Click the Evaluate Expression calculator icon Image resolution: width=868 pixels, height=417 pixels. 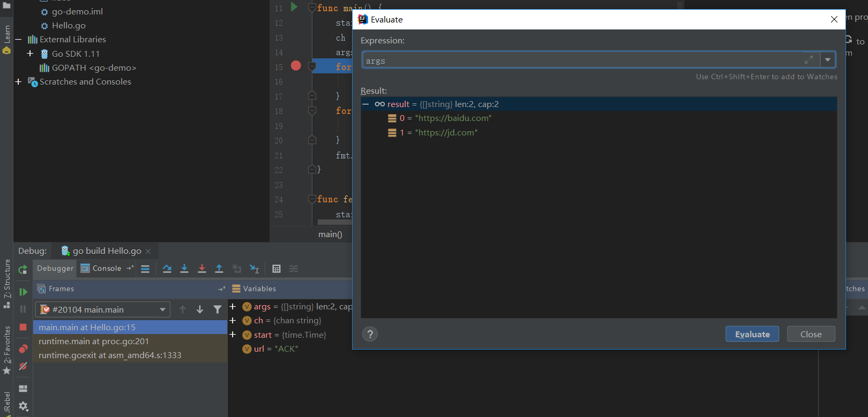click(276, 269)
